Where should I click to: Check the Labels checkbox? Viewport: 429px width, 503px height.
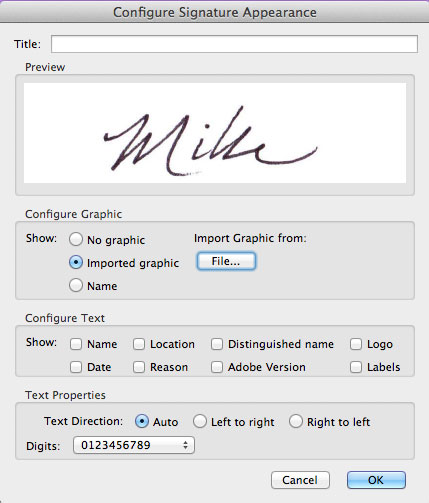[356, 367]
